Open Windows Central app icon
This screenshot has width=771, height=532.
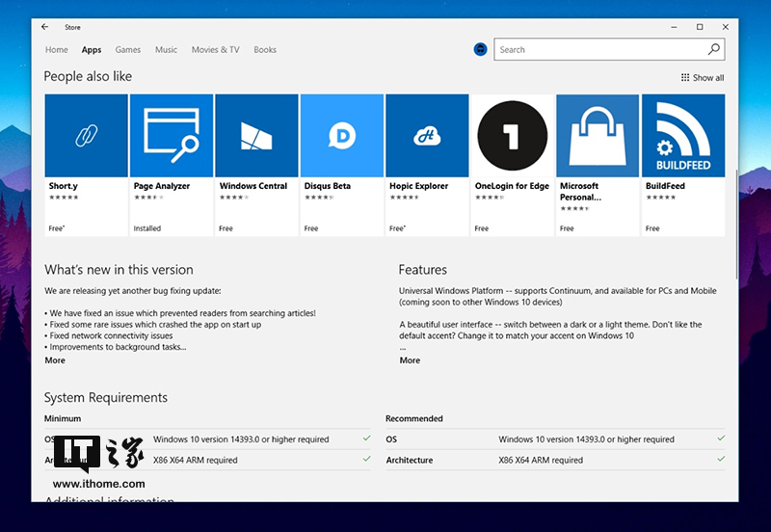coord(256,136)
